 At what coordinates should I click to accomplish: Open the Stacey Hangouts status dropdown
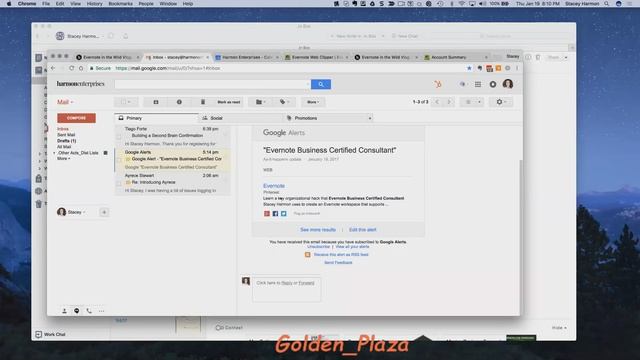point(76,212)
